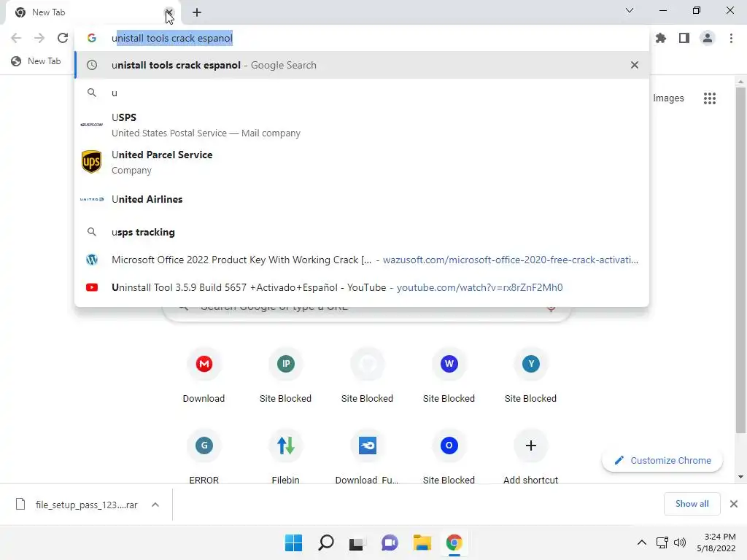747x560 pixels.
Task: Click the Customize Chrome button
Action: tap(662, 461)
